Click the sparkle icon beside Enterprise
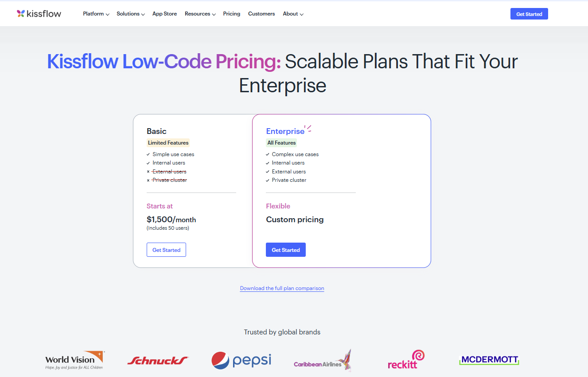Image resolution: width=588 pixels, height=377 pixels. pos(308,128)
